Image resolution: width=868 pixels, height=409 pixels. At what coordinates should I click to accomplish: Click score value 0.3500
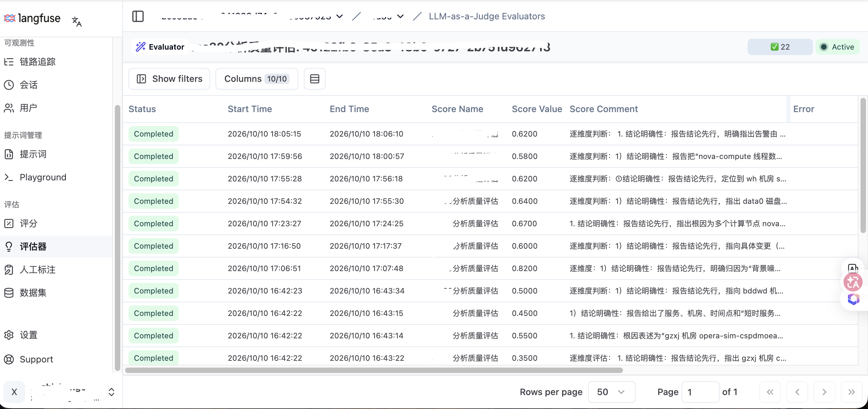[x=525, y=358]
